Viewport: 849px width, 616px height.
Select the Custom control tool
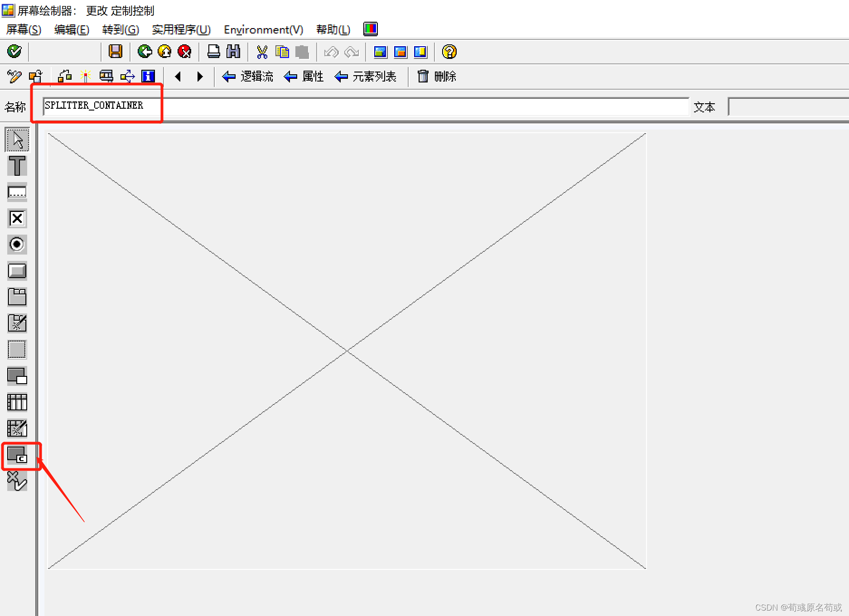[17, 455]
